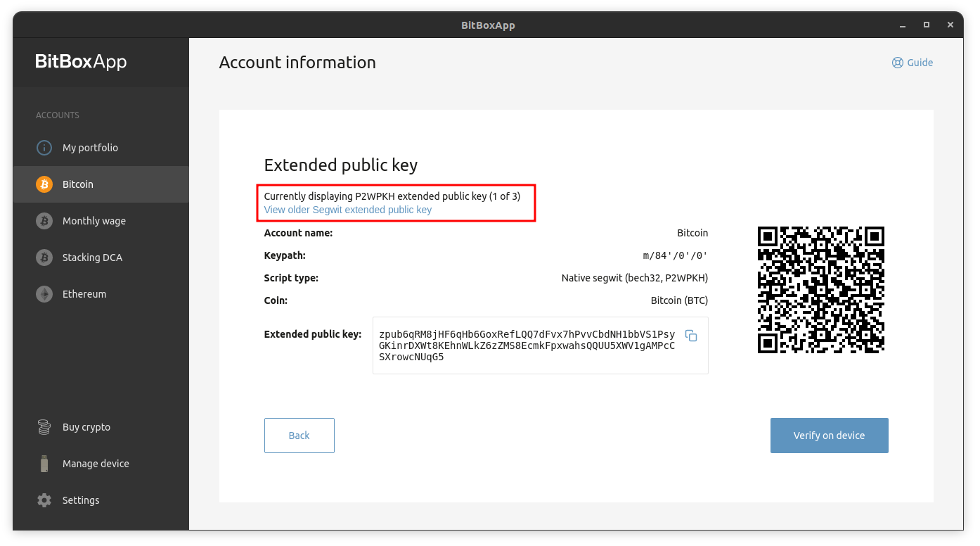Viewport: 980px width, 546px height.
Task: Click the Extended public key heading
Action: (341, 165)
